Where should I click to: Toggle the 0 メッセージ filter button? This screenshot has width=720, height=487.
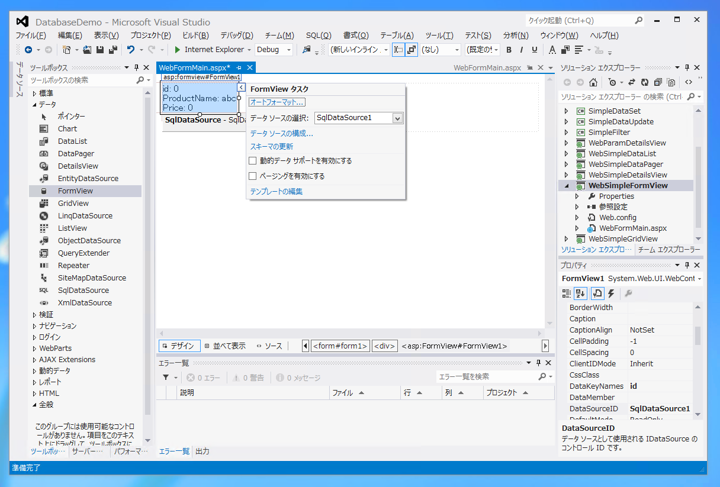298,378
